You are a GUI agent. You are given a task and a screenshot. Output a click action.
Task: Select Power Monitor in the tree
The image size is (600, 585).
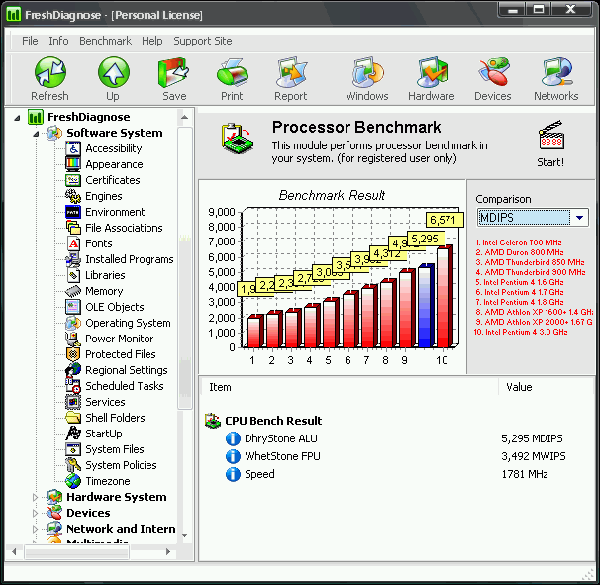point(119,338)
